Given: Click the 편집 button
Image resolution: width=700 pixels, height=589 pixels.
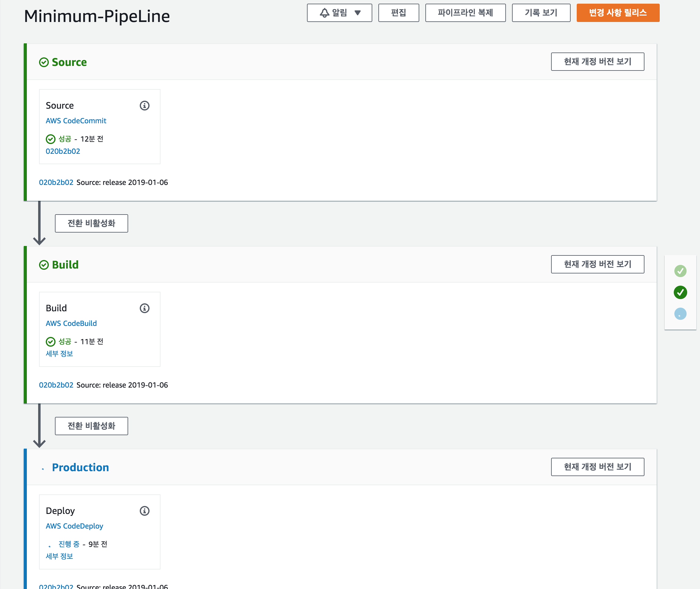Looking at the screenshot, I should [x=398, y=13].
